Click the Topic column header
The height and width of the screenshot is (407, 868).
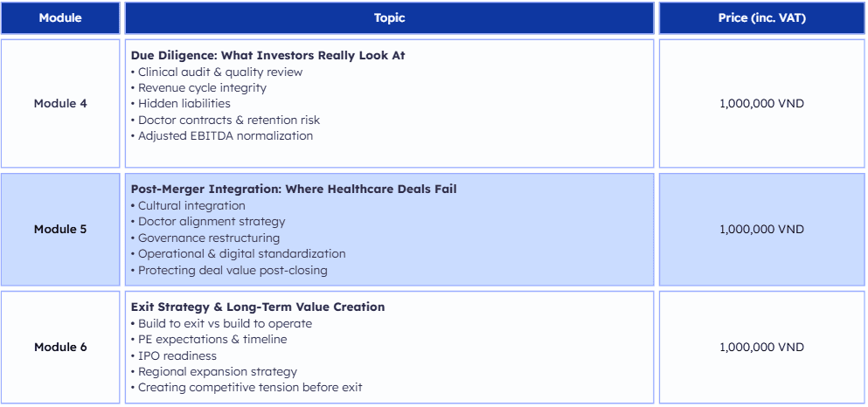tap(389, 17)
